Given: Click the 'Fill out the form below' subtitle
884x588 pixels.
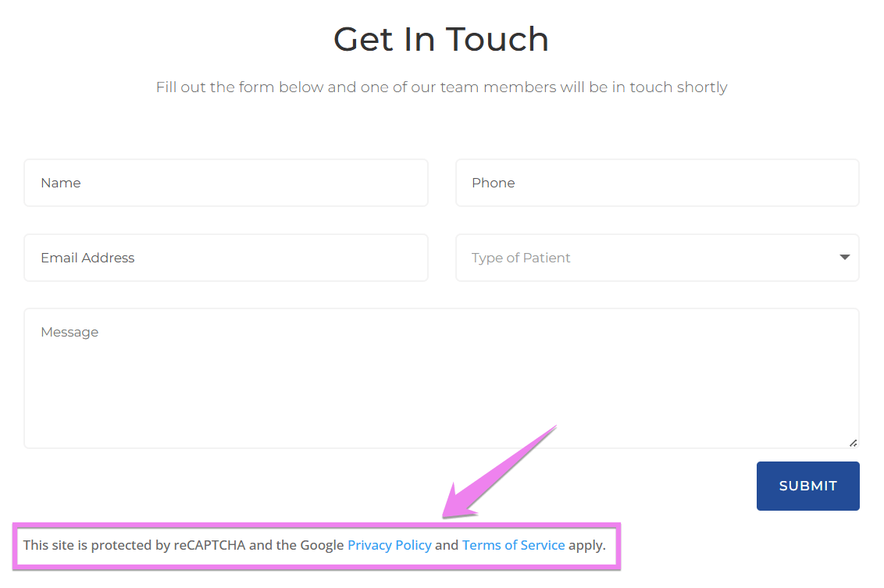Looking at the screenshot, I should pos(441,87).
